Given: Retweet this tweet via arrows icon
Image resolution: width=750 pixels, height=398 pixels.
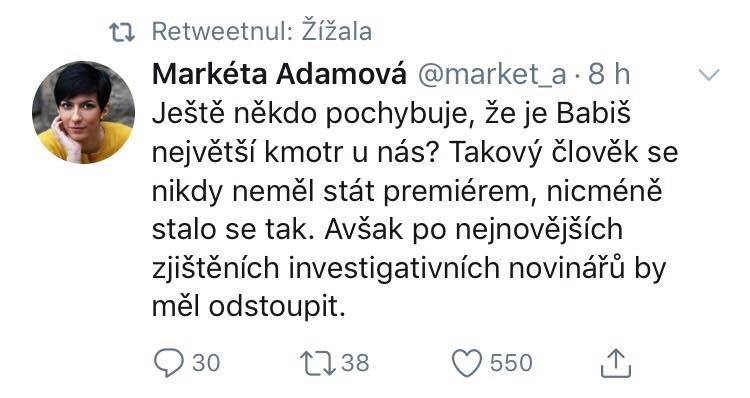Looking at the screenshot, I should tap(318, 363).
